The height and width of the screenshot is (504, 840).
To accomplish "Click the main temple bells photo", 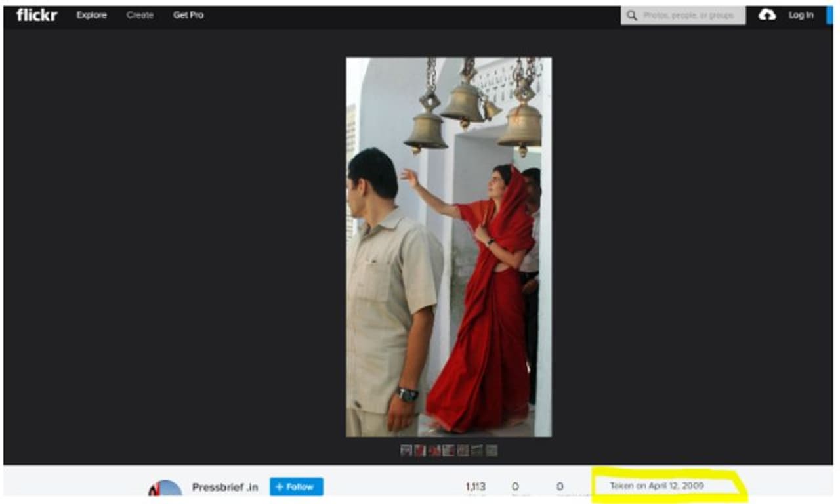I will pos(449,247).
